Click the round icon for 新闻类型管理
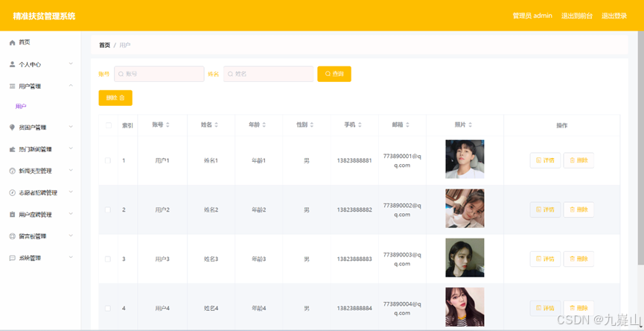 coord(13,171)
